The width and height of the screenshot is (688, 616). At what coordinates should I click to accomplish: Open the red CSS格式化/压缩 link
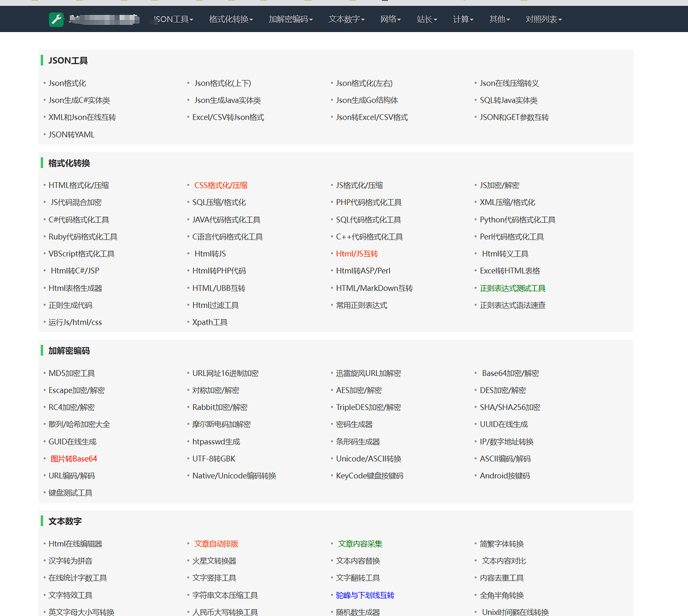[x=220, y=185]
